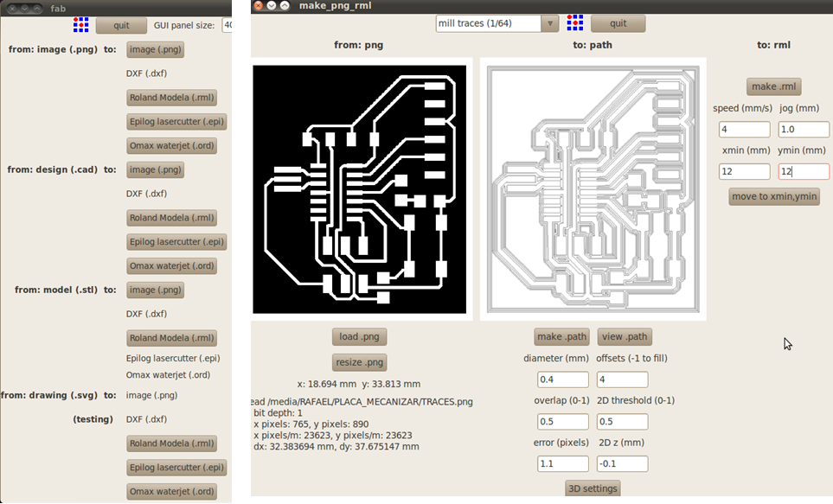
Task: Click Epilog lasercutter (.epi) under from: image
Action: 177,122
